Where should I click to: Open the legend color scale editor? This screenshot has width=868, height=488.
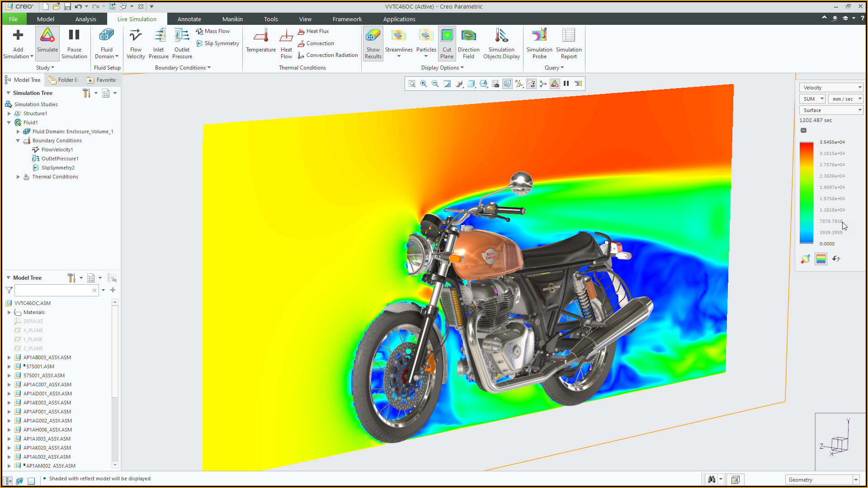coord(821,258)
